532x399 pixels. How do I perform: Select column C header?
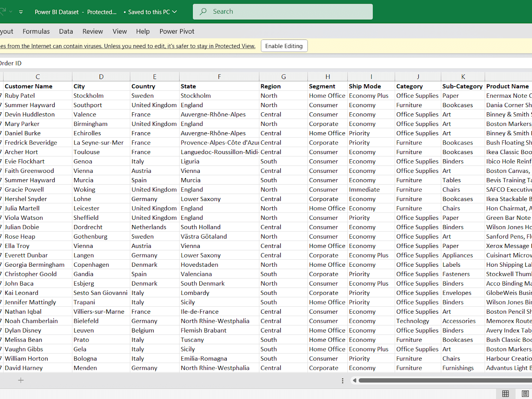pos(38,77)
